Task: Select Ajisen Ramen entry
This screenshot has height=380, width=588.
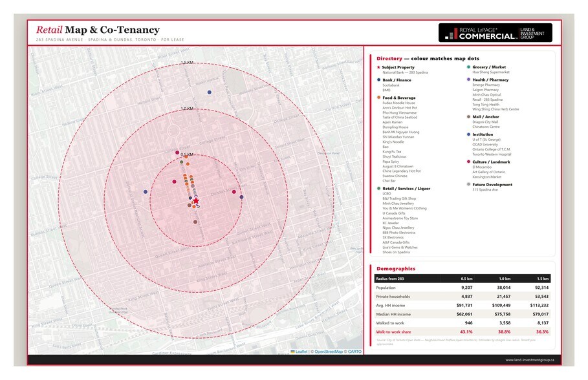Action: (x=392, y=122)
